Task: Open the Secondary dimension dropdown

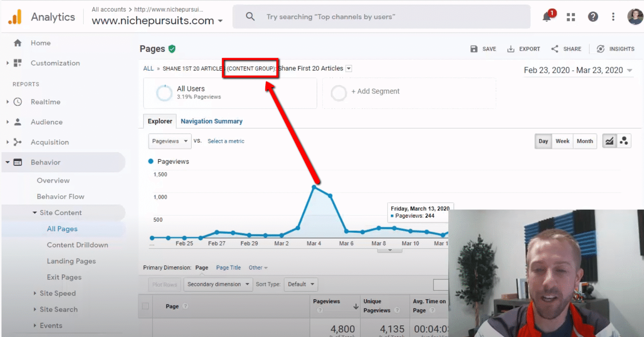Action: (x=218, y=284)
